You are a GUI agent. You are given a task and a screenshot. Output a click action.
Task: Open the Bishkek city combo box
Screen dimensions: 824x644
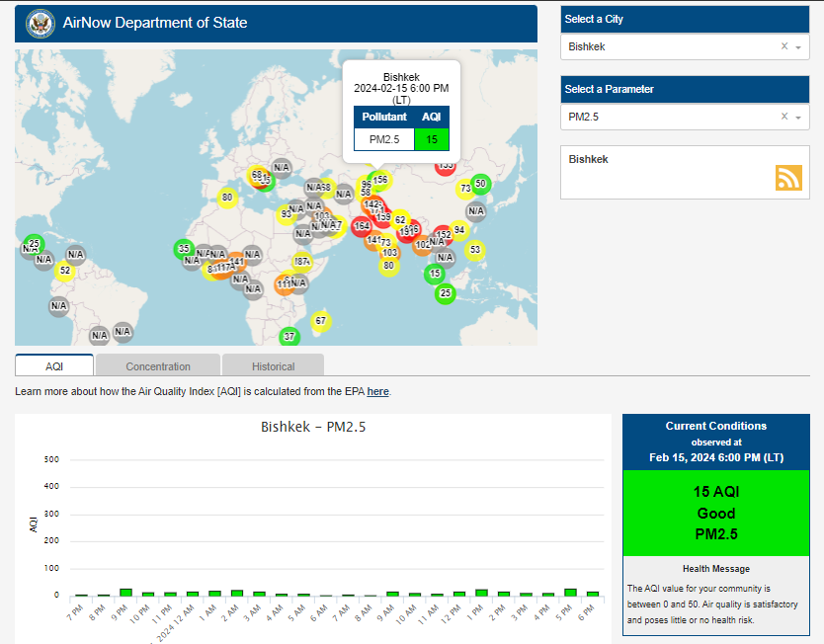coord(685,46)
